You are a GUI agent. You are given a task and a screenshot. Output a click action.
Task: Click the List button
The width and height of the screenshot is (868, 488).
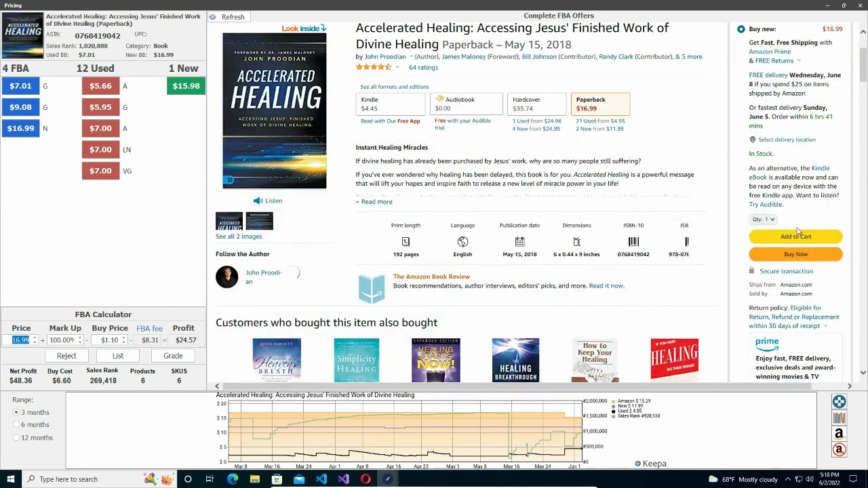118,356
